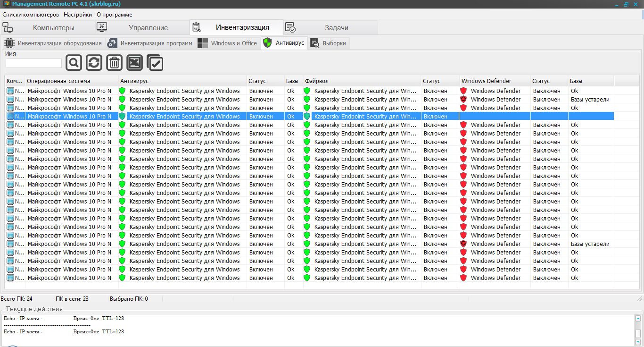The width and height of the screenshot is (644, 347).
Task: Open the Выборки sub-tab
Action: 334,43
